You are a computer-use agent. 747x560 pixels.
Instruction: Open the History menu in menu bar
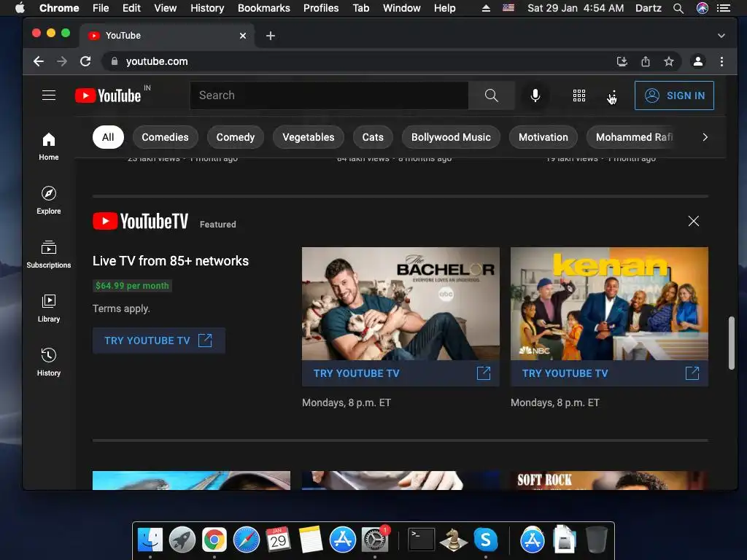click(x=207, y=8)
